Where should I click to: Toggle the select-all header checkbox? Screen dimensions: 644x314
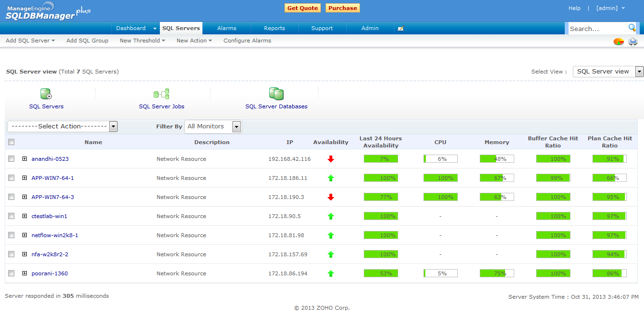pos(11,142)
